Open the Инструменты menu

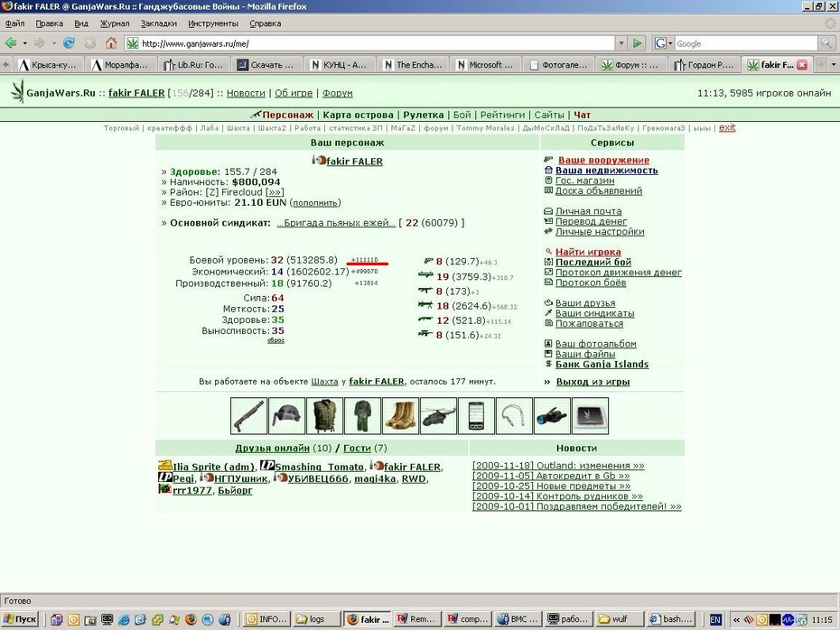click(x=212, y=23)
